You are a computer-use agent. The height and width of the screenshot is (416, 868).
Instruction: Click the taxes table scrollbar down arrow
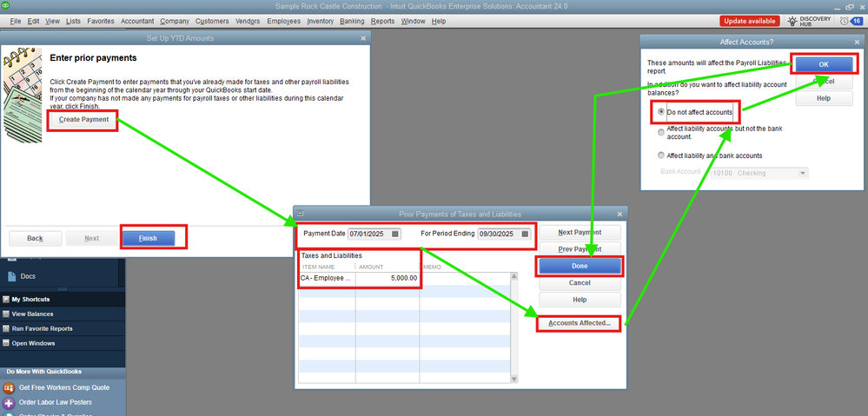pyautogui.click(x=514, y=379)
